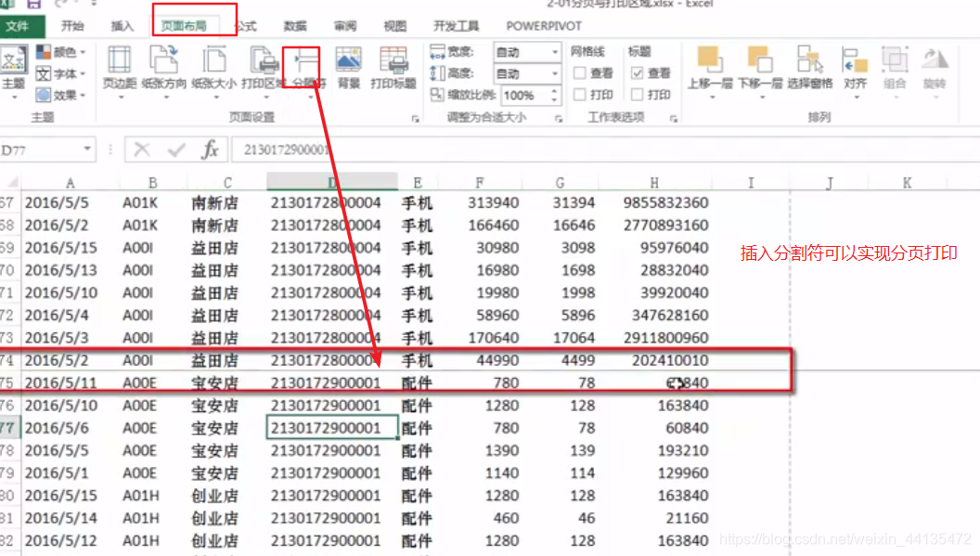The height and width of the screenshot is (556, 980).
Task: Switch to the Page Layout (页面布局) tab
Action: coord(184,26)
